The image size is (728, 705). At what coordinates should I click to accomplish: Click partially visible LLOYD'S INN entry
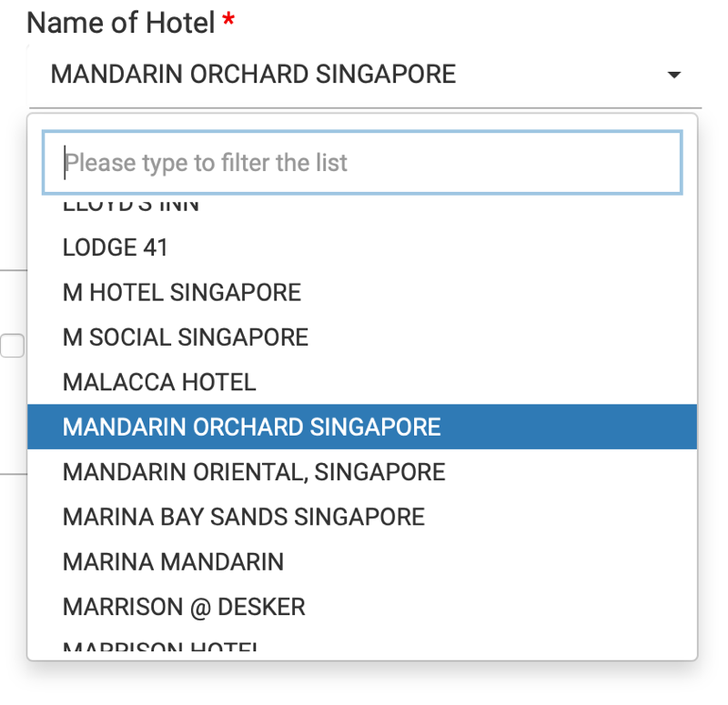(x=362, y=207)
